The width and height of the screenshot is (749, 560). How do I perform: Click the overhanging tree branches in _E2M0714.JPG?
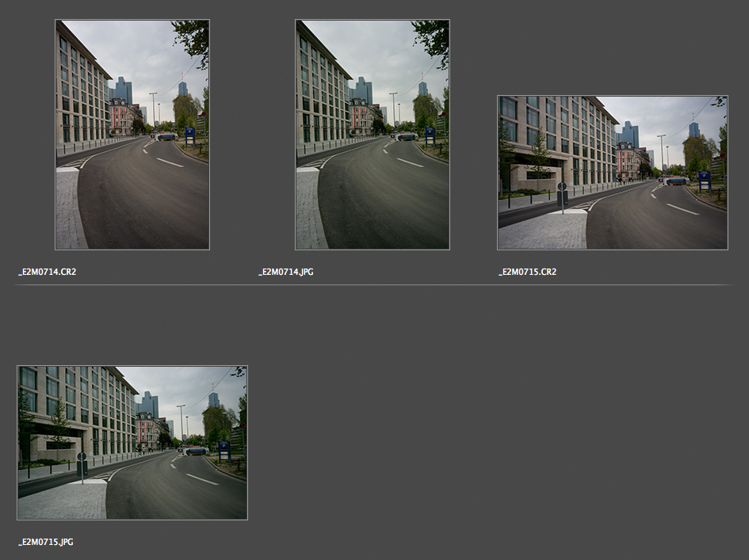point(433,36)
